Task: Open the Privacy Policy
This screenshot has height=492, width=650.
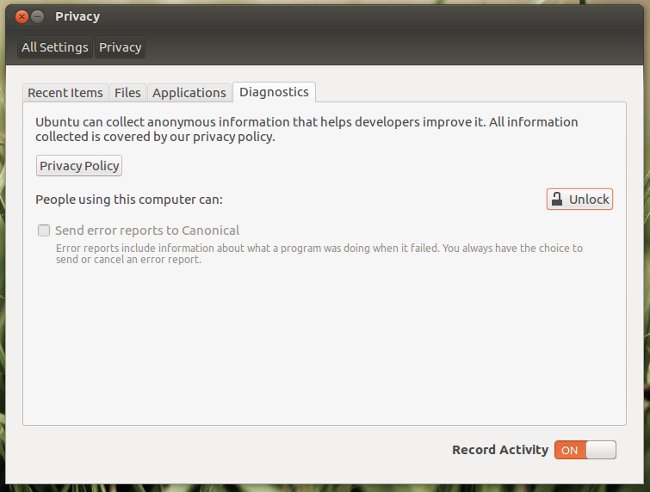Action: [x=79, y=166]
